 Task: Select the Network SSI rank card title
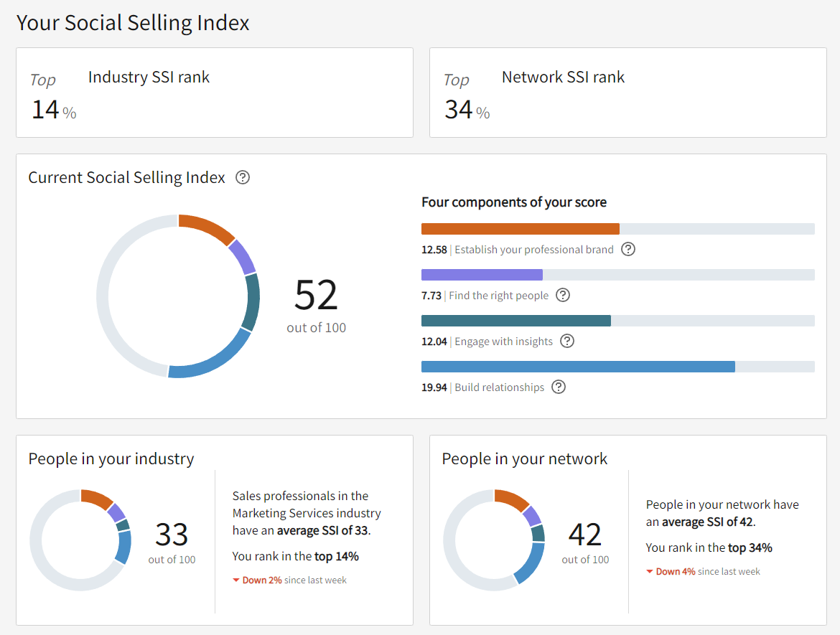pyautogui.click(x=563, y=77)
